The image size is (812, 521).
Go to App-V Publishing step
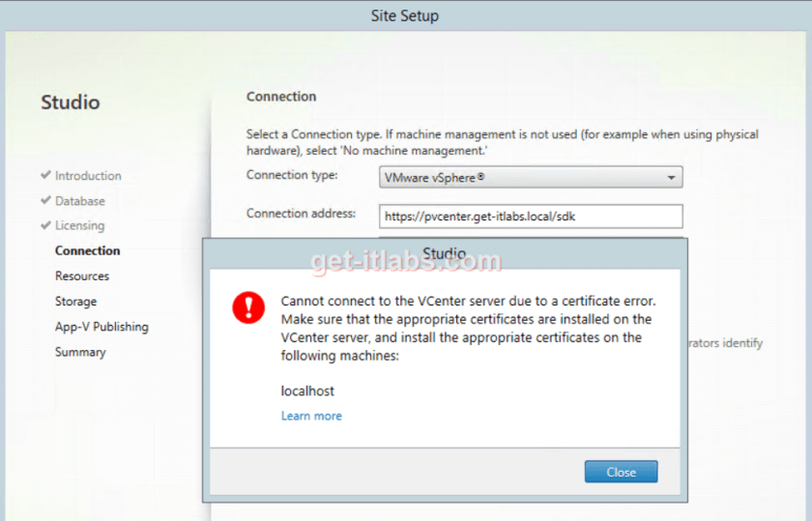coord(101,327)
